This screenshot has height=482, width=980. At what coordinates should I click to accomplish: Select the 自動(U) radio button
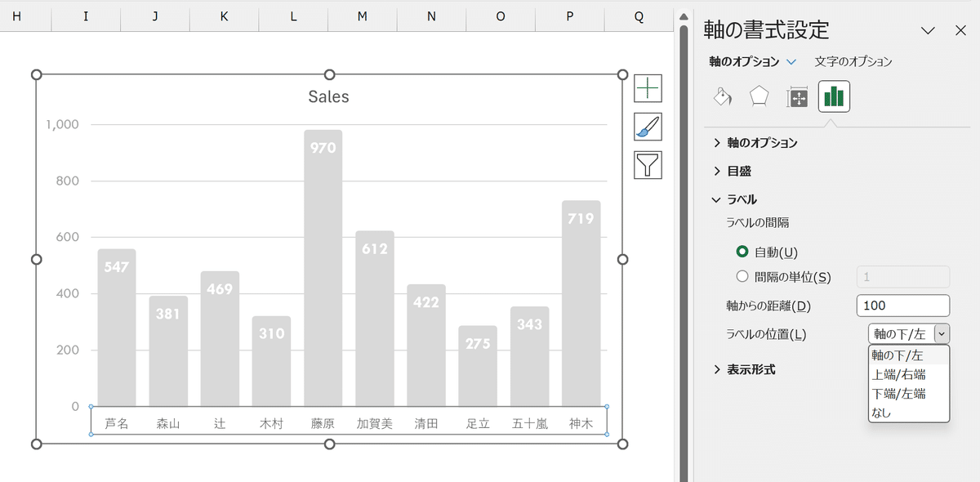click(742, 252)
